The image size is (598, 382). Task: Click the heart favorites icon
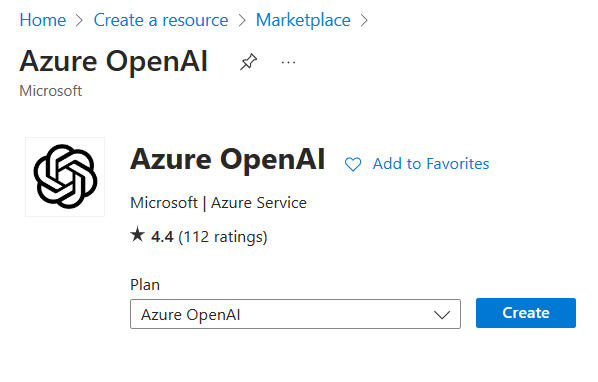coord(353,164)
